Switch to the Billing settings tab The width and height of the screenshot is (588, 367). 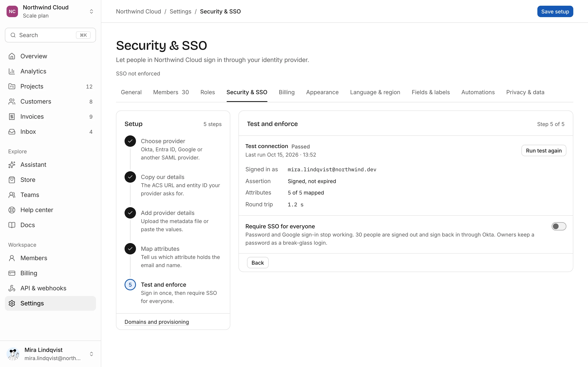coord(286,92)
